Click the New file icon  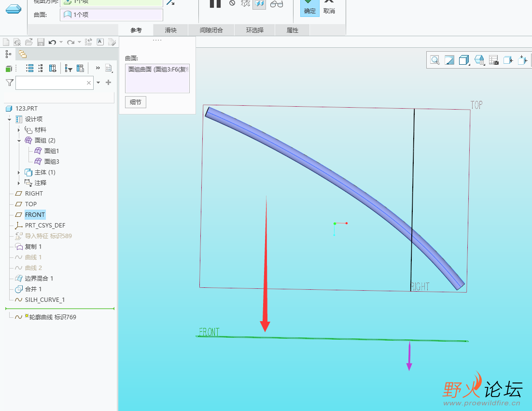[x=6, y=42]
